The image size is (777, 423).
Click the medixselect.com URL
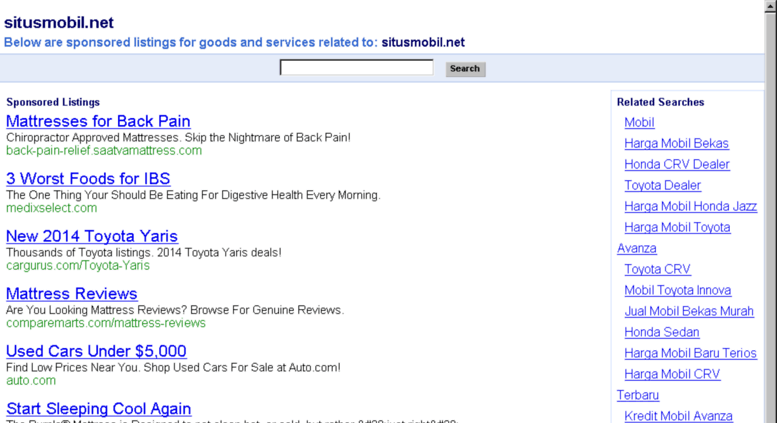[x=52, y=208]
